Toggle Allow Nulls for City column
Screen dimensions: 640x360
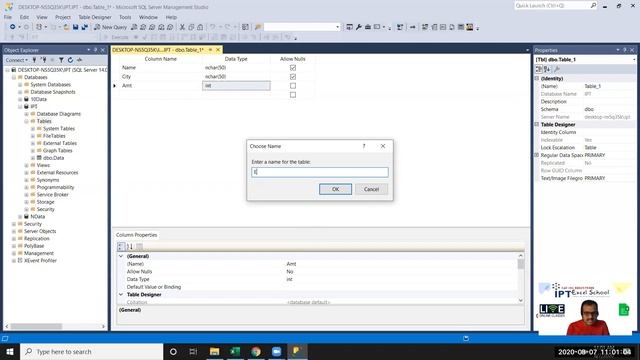coord(293,77)
